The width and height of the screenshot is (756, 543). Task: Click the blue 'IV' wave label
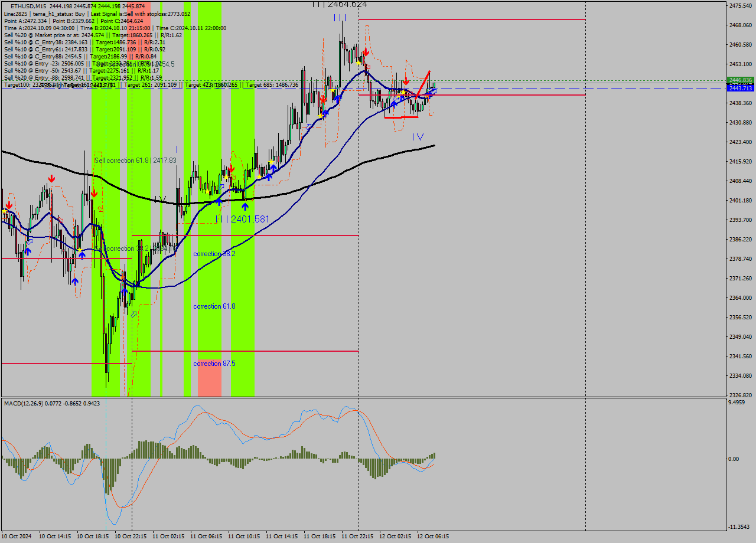point(418,137)
